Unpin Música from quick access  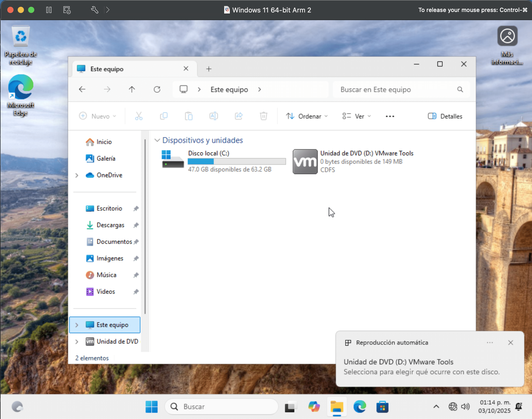coord(136,275)
